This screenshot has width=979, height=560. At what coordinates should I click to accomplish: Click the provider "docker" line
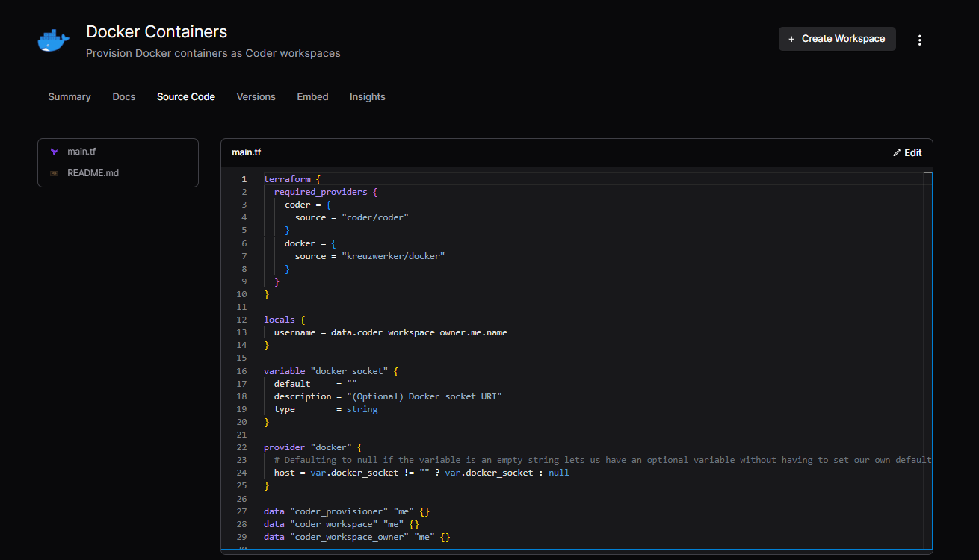click(x=312, y=447)
